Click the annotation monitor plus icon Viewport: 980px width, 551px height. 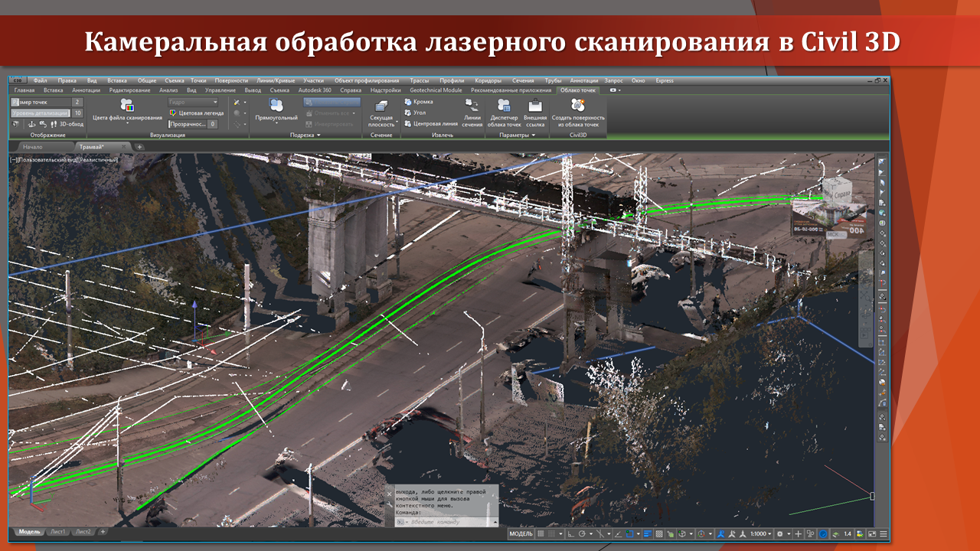pyautogui.click(x=798, y=533)
